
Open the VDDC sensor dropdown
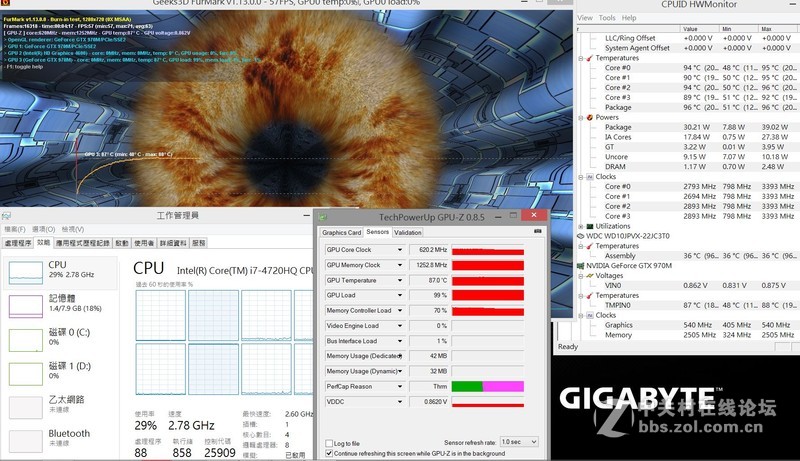(400, 402)
